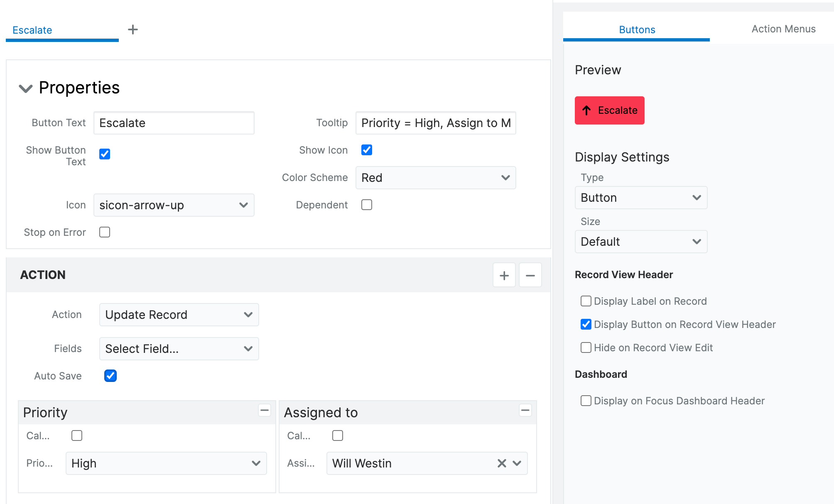The image size is (834, 504).
Task: Select the Escalate tab
Action: pos(32,29)
